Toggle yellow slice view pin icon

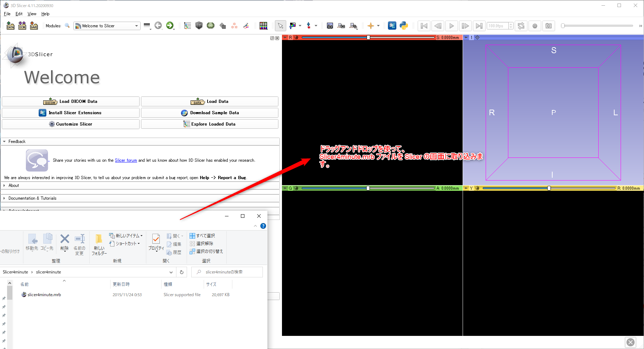[466, 188]
